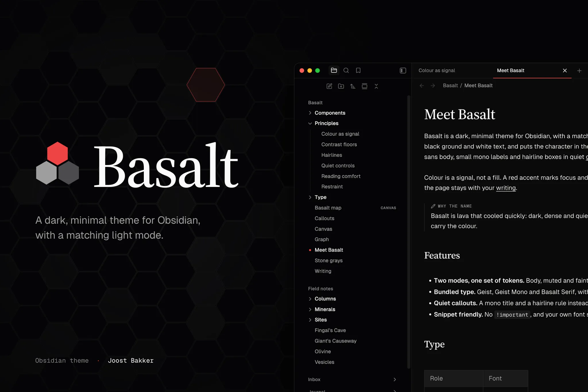The image size is (588, 392).
Task: Change sort order icon
Action: 353,86
